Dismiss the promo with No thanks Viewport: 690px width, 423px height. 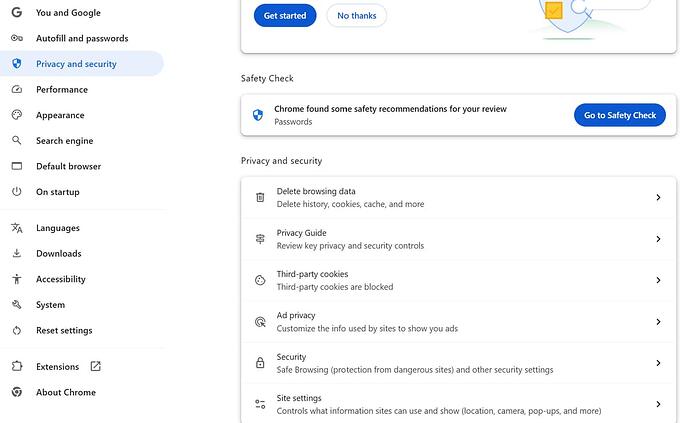356,16
